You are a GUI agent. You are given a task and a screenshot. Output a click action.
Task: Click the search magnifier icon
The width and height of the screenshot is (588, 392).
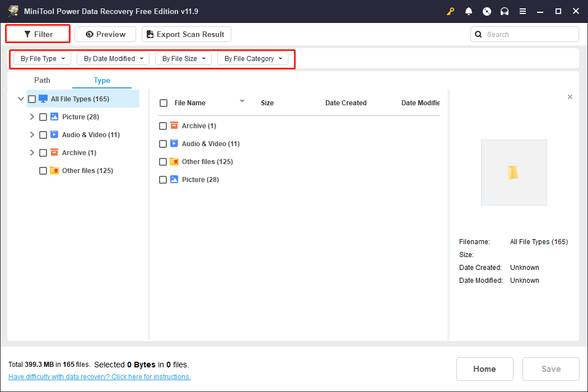(478, 35)
